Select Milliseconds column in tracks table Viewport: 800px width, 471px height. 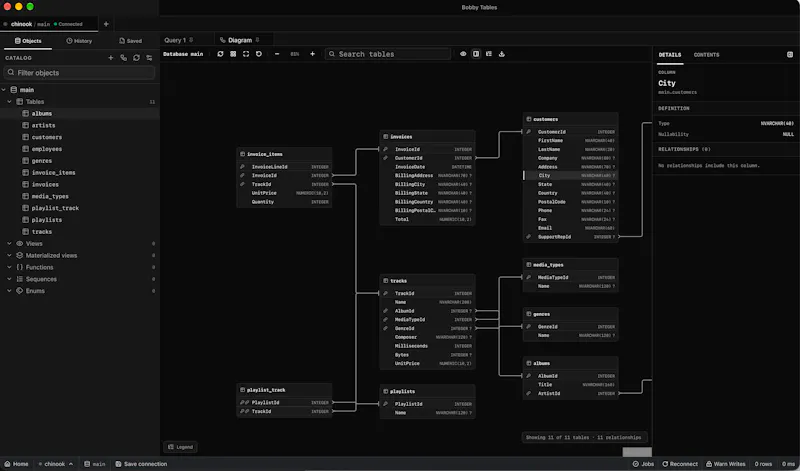pyautogui.click(x=428, y=345)
